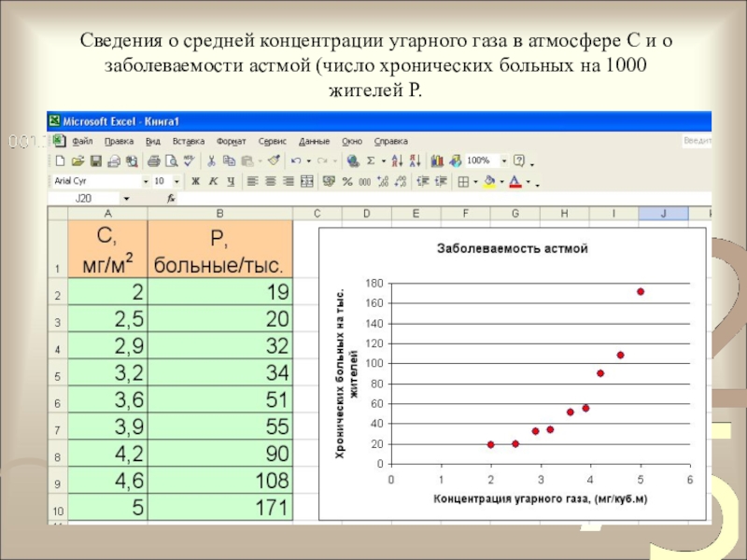Expand the font size 10 dropdown

tap(176, 181)
